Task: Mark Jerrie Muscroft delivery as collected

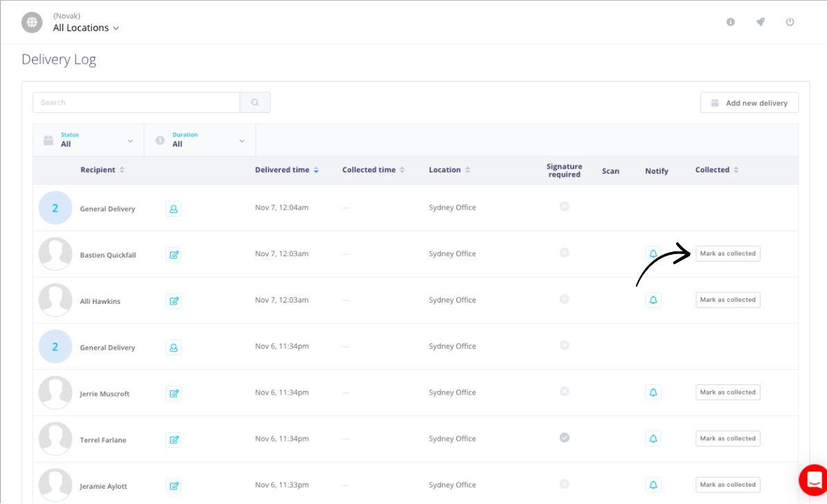Action: (x=728, y=393)
